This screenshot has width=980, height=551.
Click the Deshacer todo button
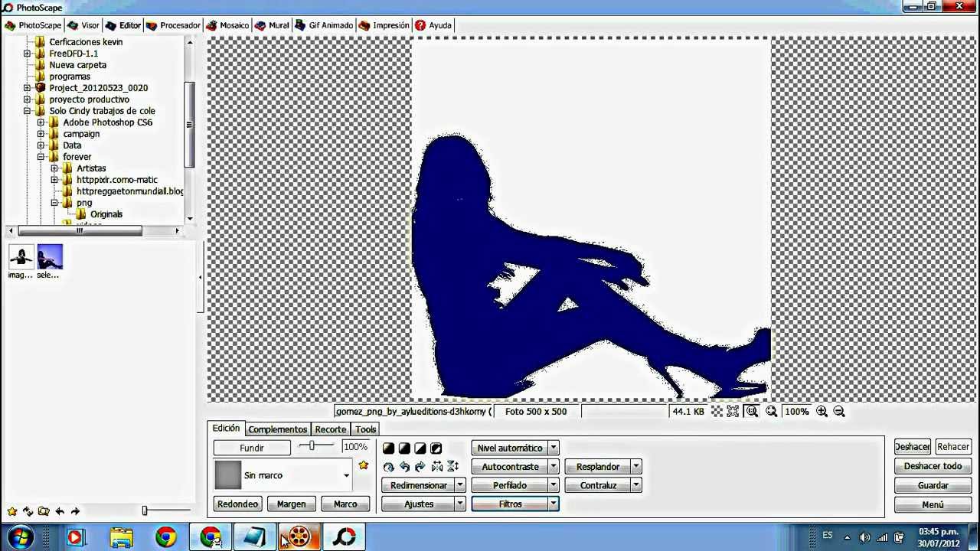pyautogui.click(x=933, y=466)
